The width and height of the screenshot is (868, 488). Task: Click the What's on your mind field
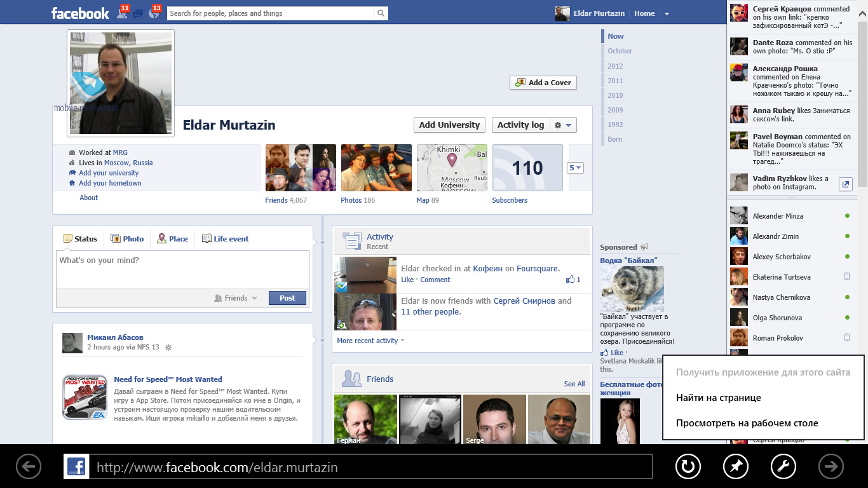(x=183, y=269)
